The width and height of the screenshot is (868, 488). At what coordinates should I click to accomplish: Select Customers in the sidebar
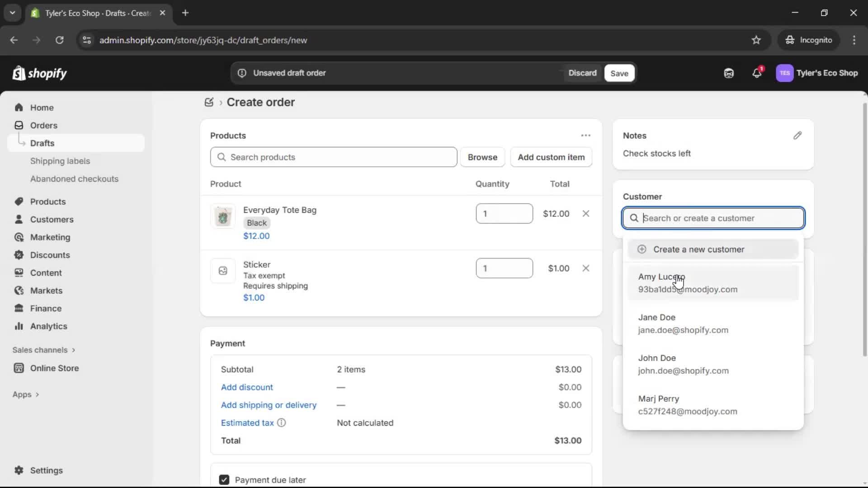pos(51,219)
